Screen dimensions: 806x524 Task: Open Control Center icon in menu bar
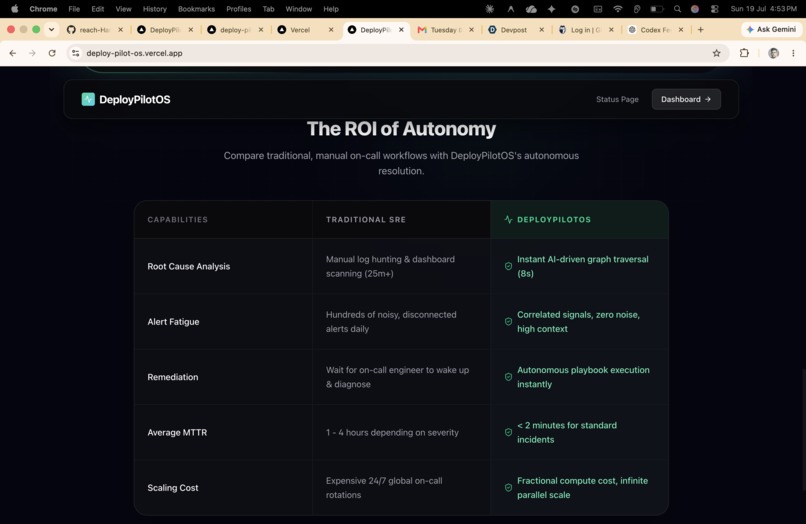click(x=715, y=9)
